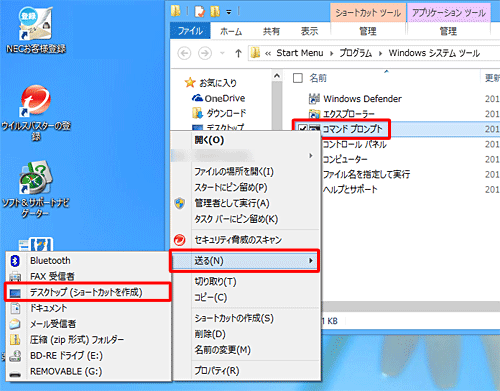500x391 pixels.
Task: Open the ファイル ribbon tab
Action: [190, 31]
